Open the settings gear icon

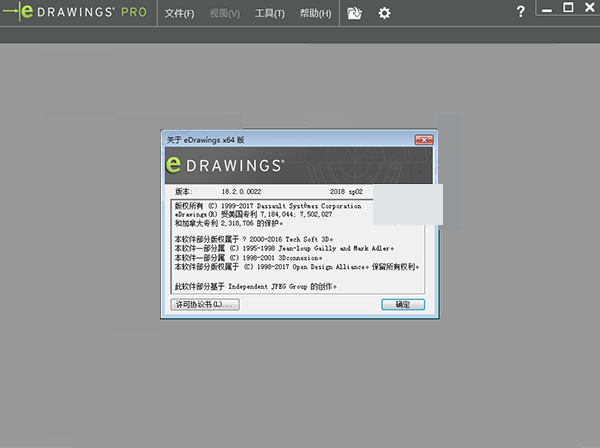[384, 13]
